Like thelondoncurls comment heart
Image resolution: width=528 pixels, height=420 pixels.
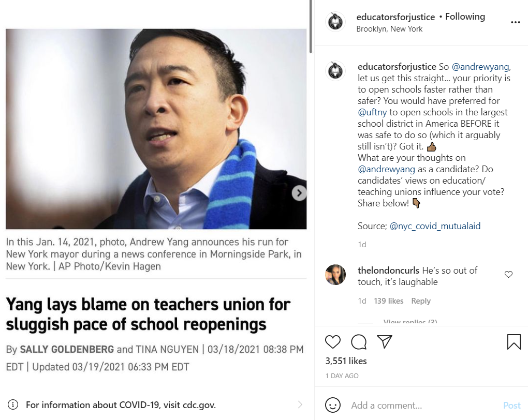tap(508, 274)
